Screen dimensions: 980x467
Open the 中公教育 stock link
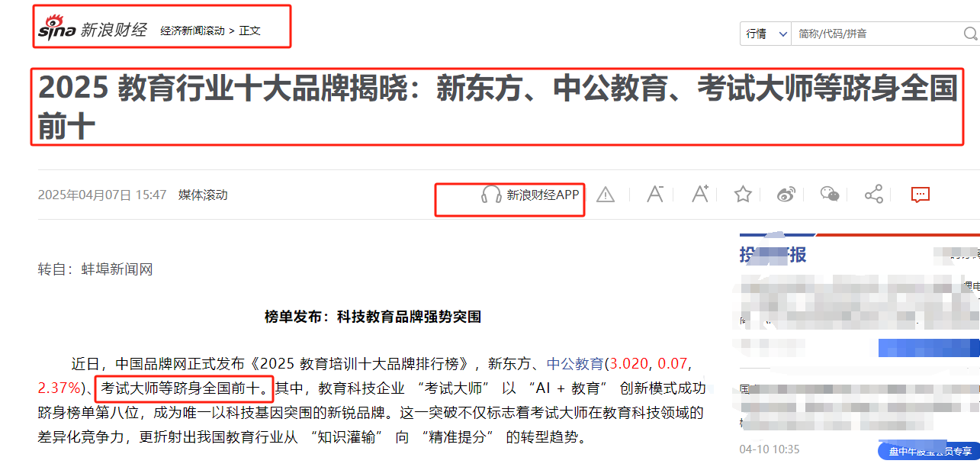pyautogui.click(x=575, y=363)
